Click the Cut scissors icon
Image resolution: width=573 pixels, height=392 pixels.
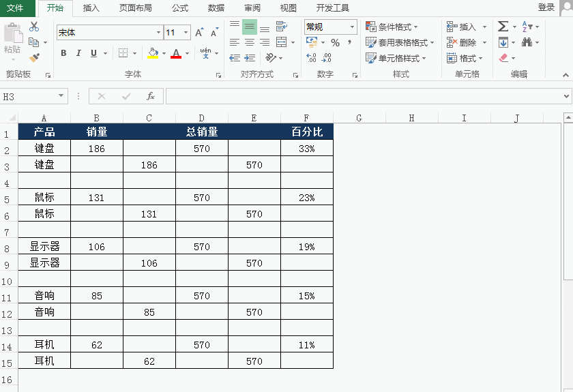[34, 27]
